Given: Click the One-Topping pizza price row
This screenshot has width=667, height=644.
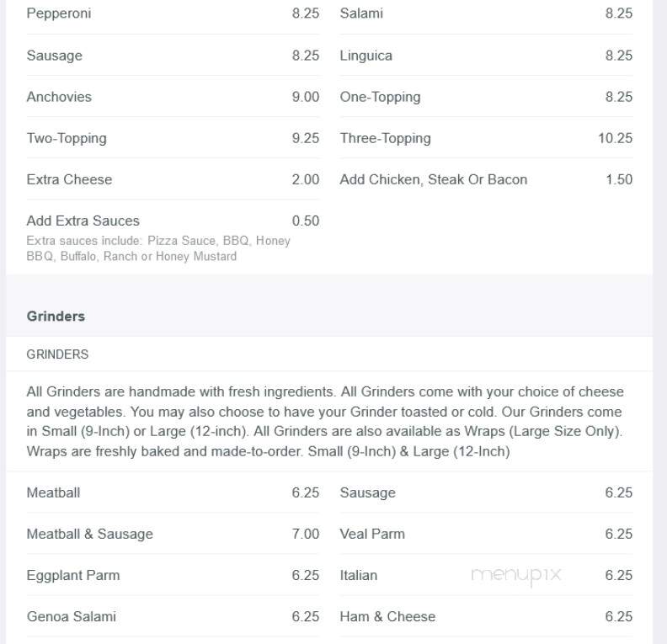Looking at the screenshot, I should pyautogui.click(x=486, y=97).
